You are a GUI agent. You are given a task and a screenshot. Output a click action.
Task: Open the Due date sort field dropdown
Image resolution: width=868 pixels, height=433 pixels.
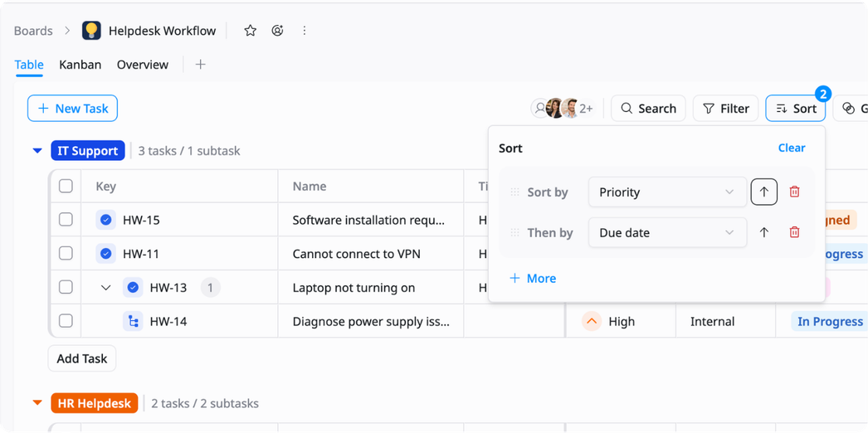click(668, 233)
